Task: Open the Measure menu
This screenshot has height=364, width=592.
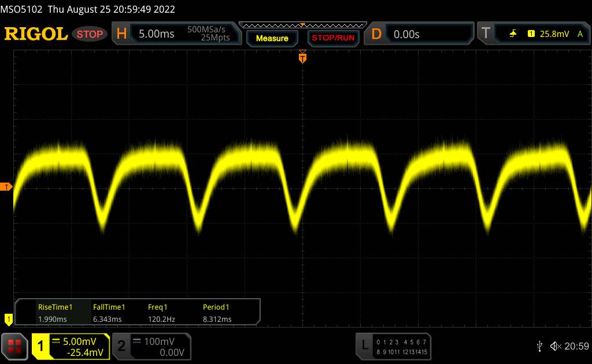Action: (272, 38)
